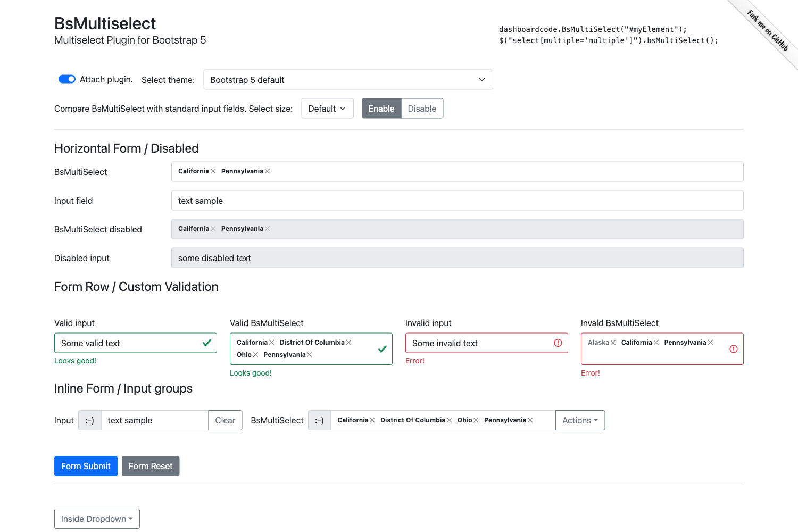Remove Ohio tag from Valid BsMultiSelect
Image resolution: width=798 pixels, height=532 pixels.
coord(255,354)
